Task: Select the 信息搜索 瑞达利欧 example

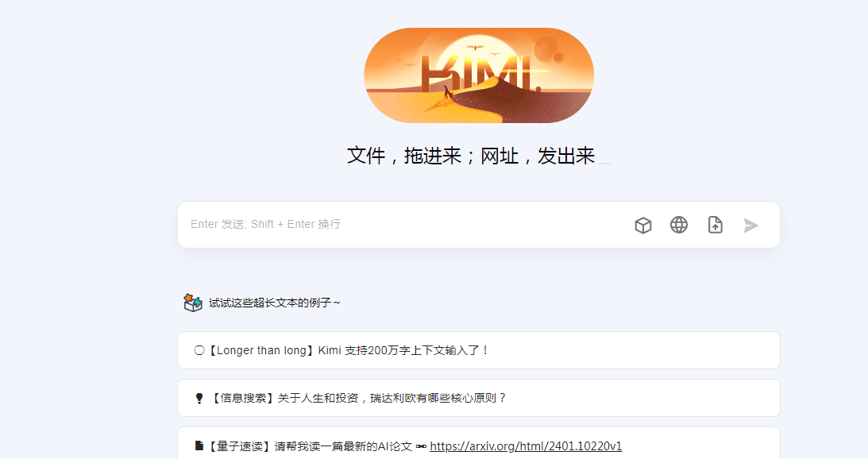Action: point(478,398)
